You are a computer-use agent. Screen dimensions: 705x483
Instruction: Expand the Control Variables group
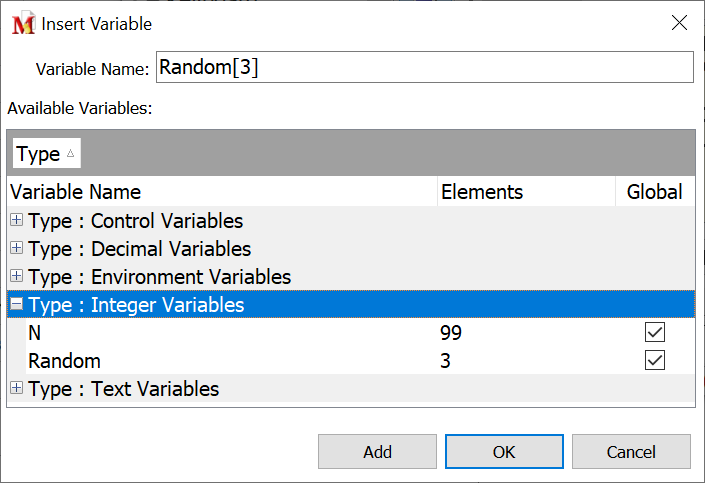coord(16,221)
